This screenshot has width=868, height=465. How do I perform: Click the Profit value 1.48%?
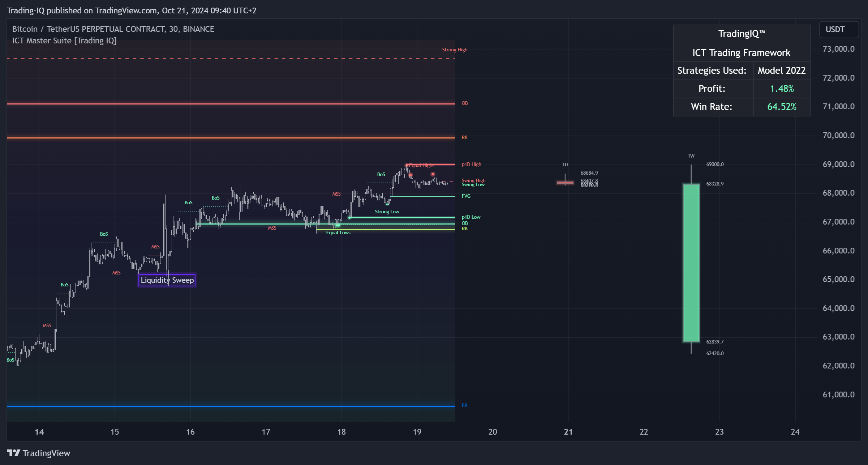(782, 89)
